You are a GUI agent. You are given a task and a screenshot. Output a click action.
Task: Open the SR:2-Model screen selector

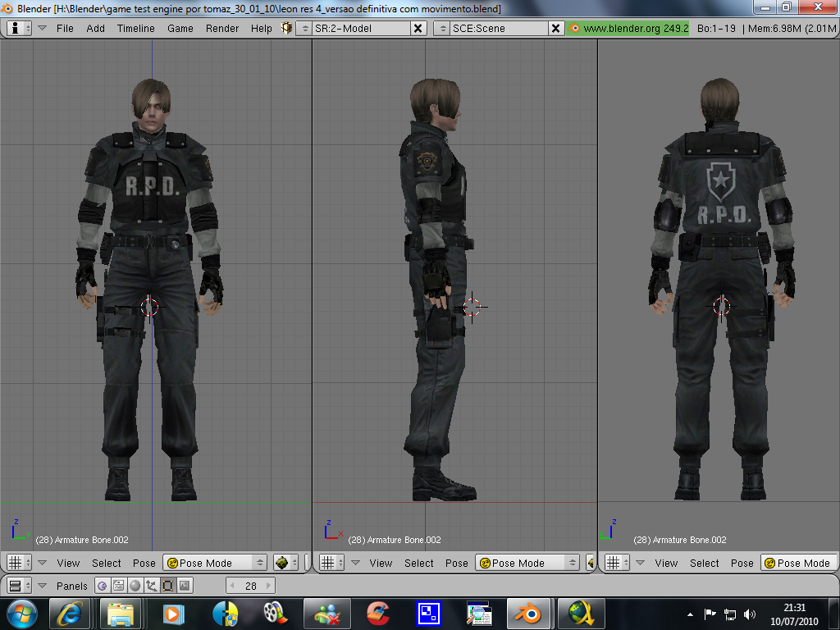pos(354,27)
